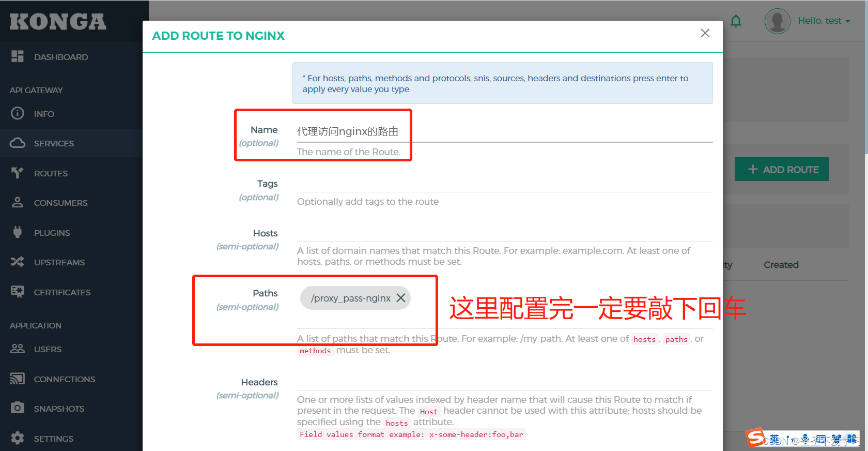Click the 'paths' code tag in Paths help
The image size is (868, 451).
coord(676,339)
